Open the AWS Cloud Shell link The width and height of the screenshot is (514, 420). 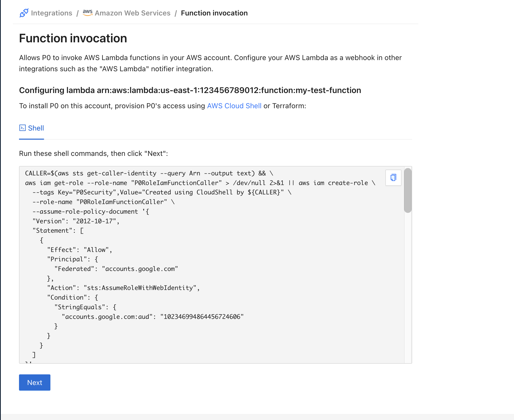234,106
